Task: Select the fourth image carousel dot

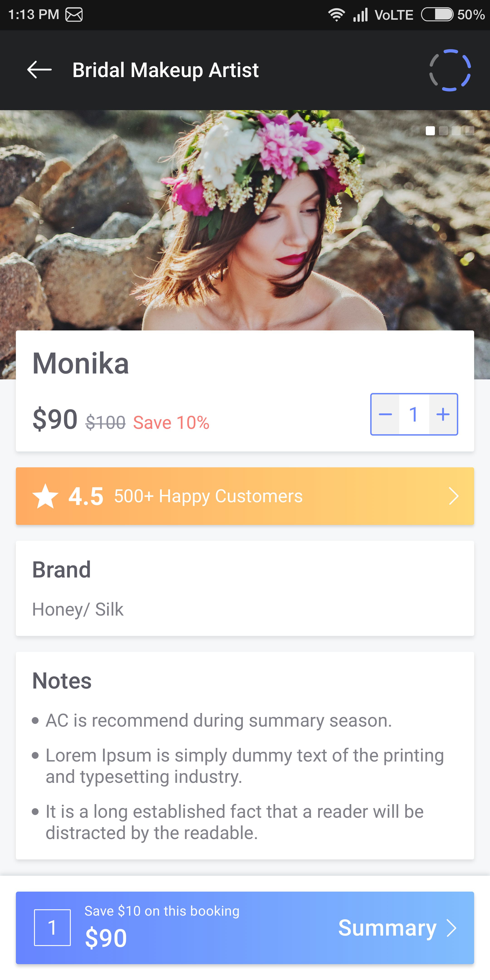Action: [x=469, y=131]
